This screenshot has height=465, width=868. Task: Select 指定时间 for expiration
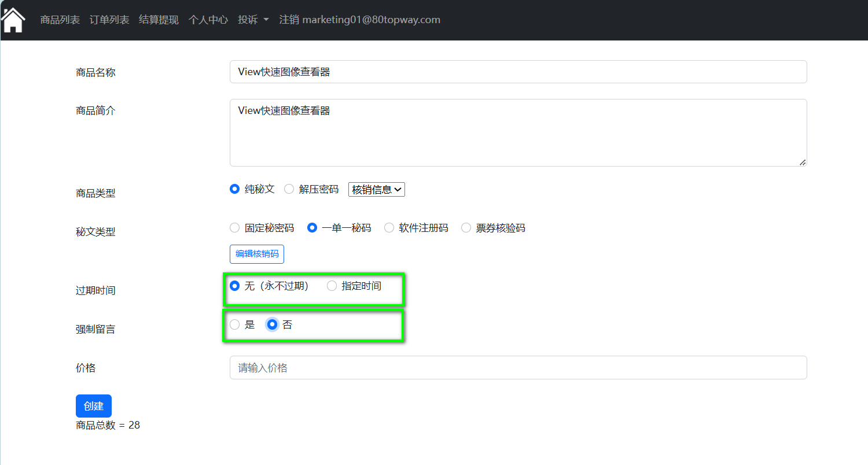pos(332,286)
